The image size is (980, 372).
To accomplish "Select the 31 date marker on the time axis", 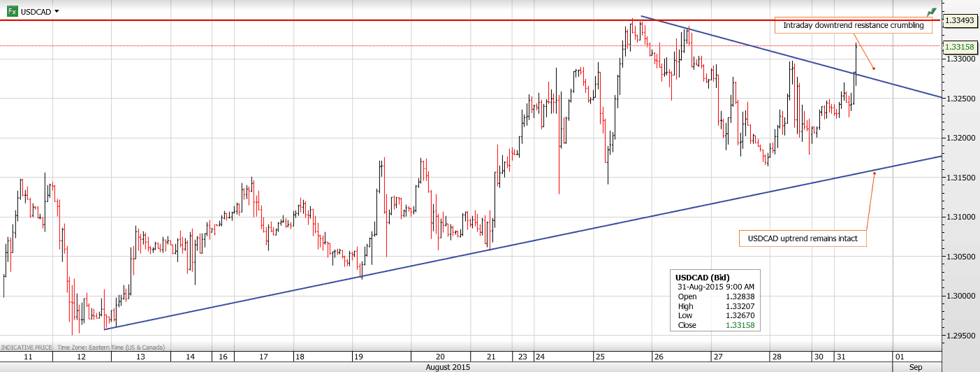I will pos(841,357).
